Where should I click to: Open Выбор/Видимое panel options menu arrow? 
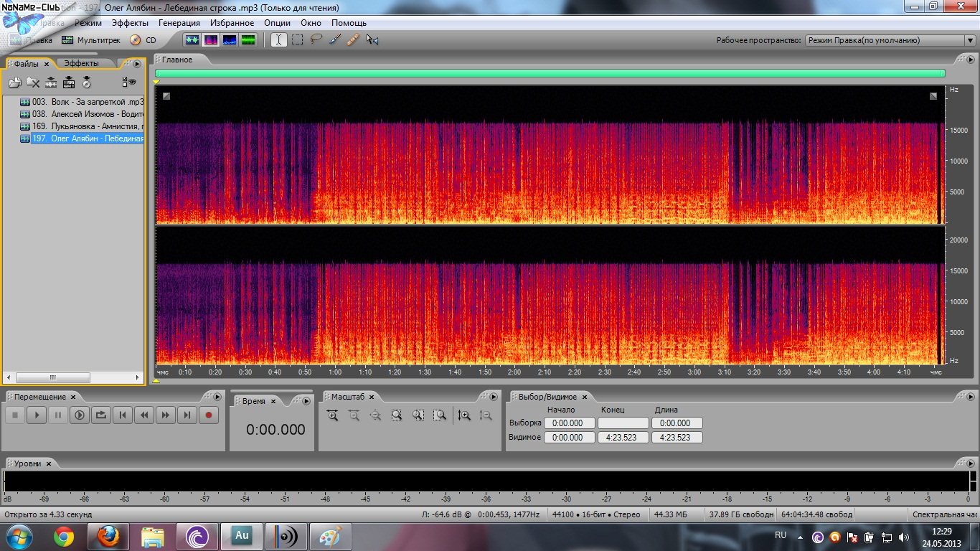969,397
